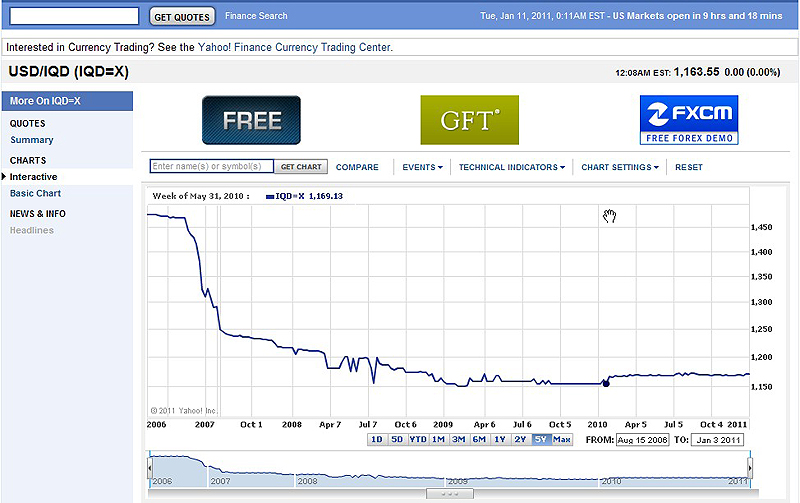The height and width of the screenshot is (503, 800).
Task: Click the Get Chart button
Action: point(300,167)
